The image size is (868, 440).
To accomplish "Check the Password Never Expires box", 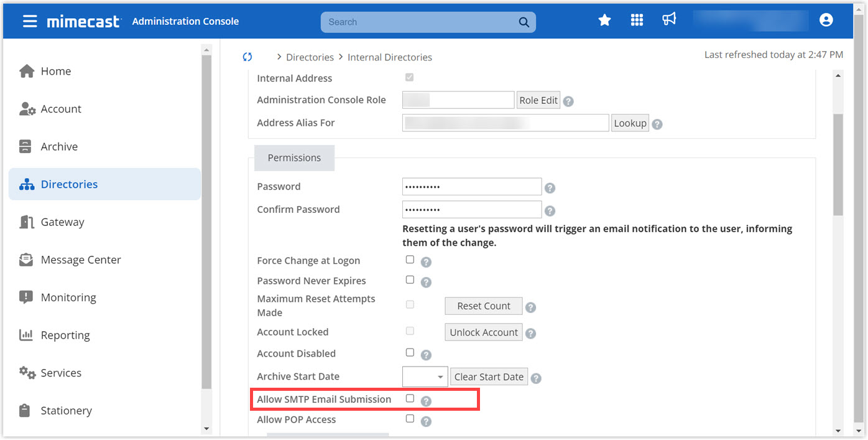I will tap(410, 280).
